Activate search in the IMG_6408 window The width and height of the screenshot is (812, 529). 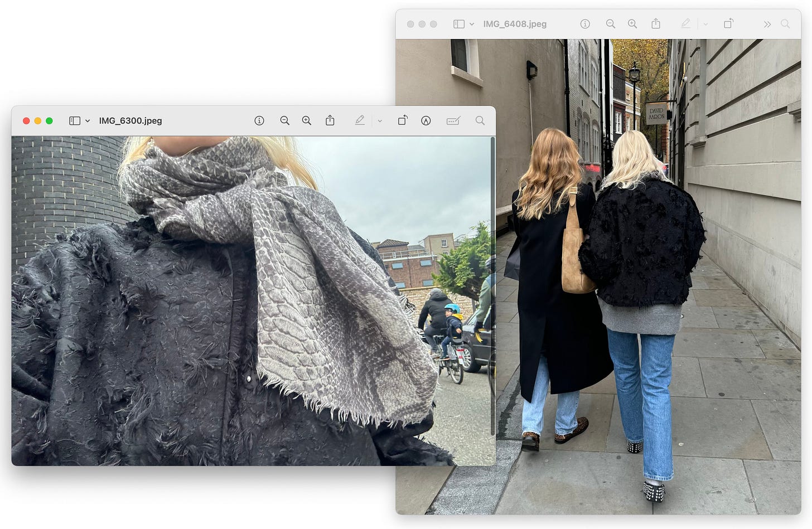coord(786,24)
